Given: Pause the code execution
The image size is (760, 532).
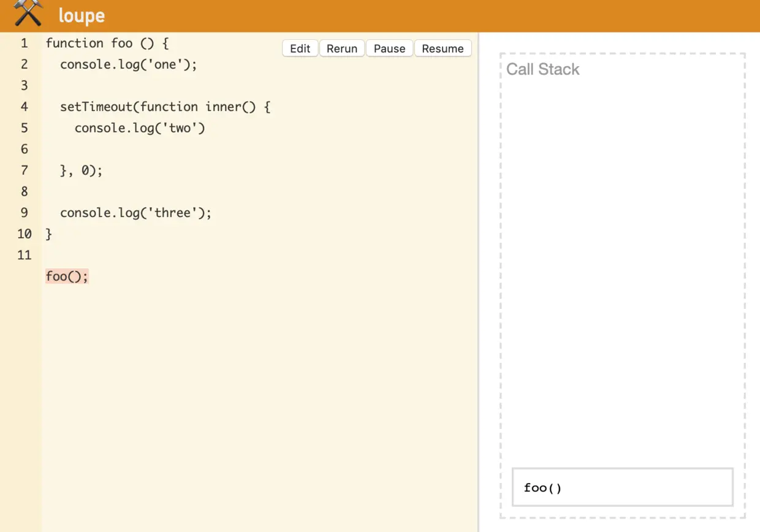Looking at the screenshot, I should (390, 48).
